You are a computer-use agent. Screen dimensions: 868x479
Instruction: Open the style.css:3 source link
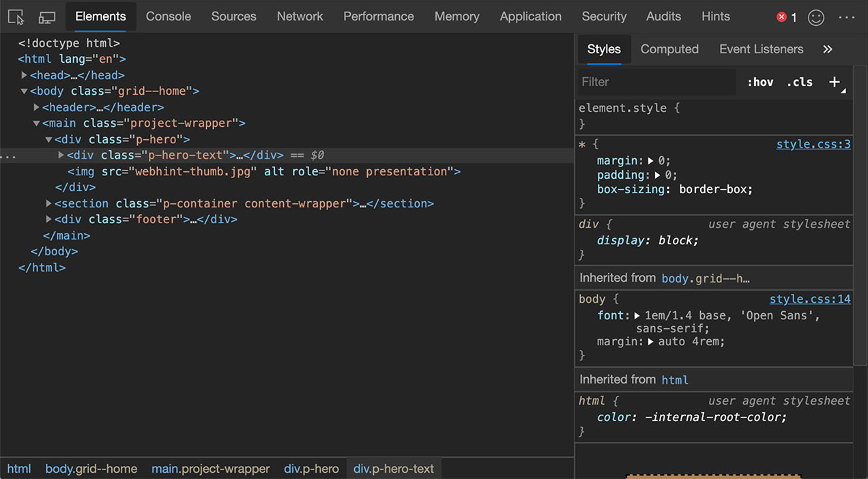[813, 145]
